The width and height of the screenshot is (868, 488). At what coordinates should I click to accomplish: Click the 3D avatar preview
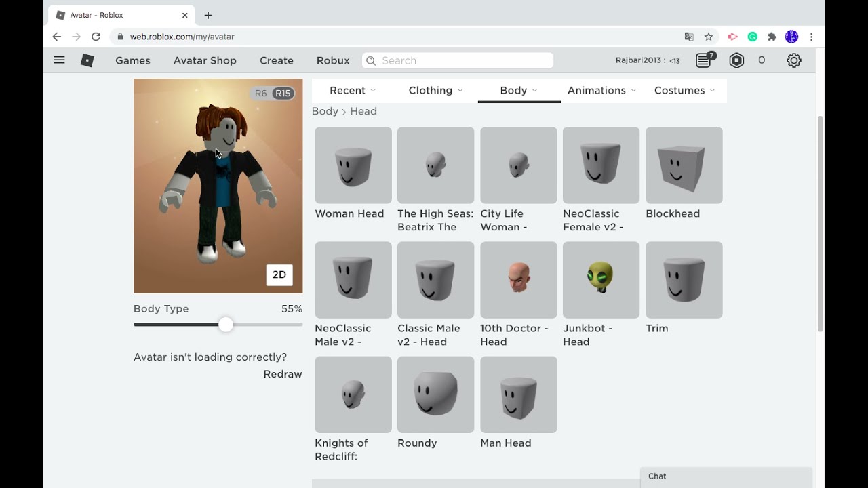(x=218, y=186)
